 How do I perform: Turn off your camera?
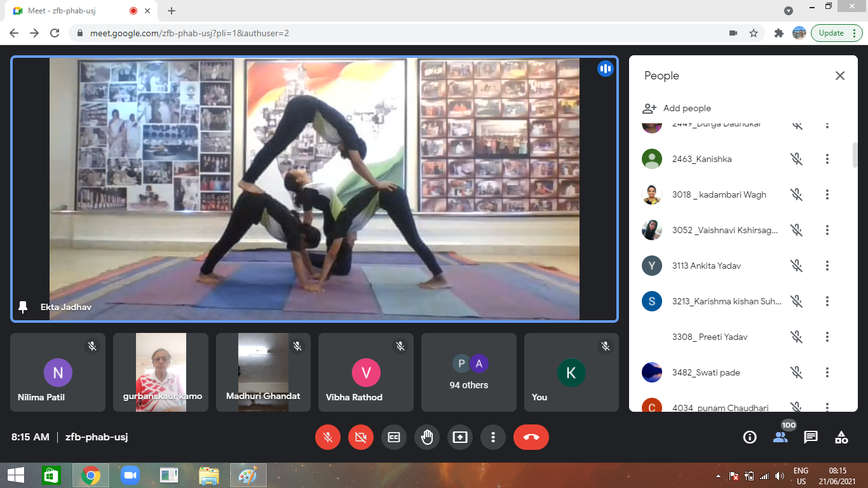point(361,437)
